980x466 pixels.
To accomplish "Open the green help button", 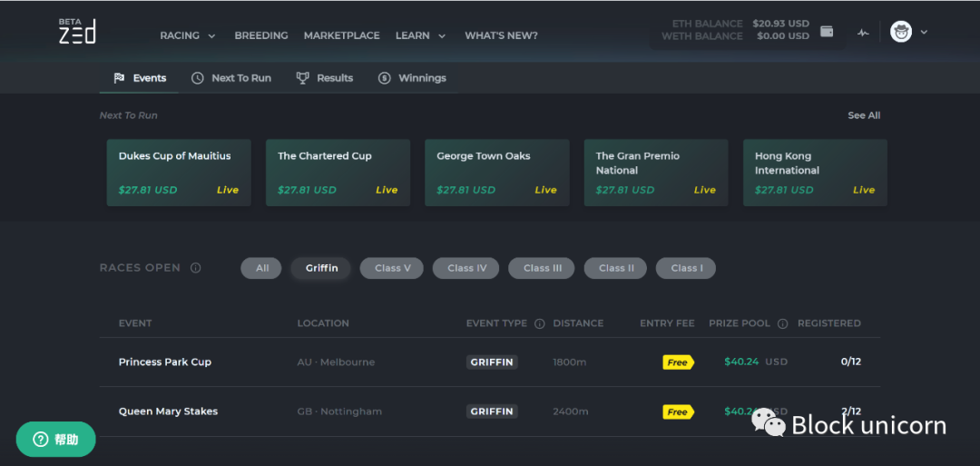I will click(x=55, y=439).
